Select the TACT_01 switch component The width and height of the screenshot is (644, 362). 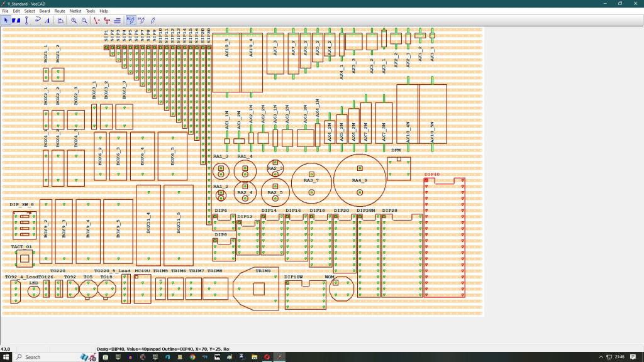pyautogui.click(x=24, y=258)
